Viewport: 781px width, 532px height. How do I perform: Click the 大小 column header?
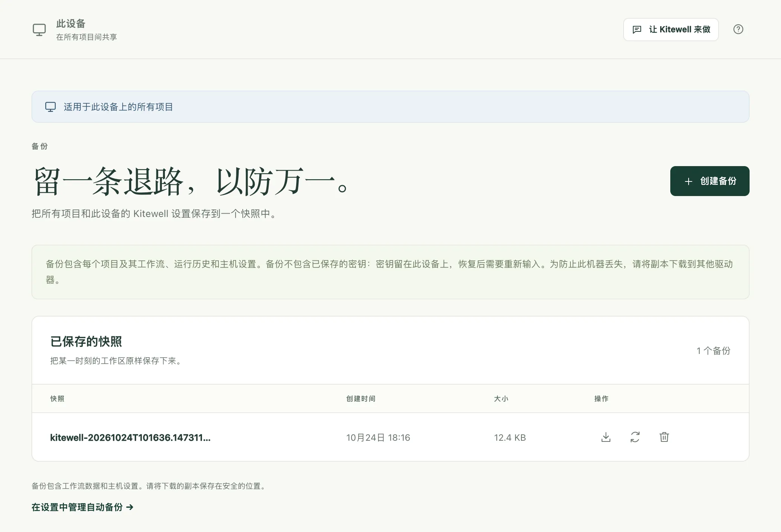[501, 399]
